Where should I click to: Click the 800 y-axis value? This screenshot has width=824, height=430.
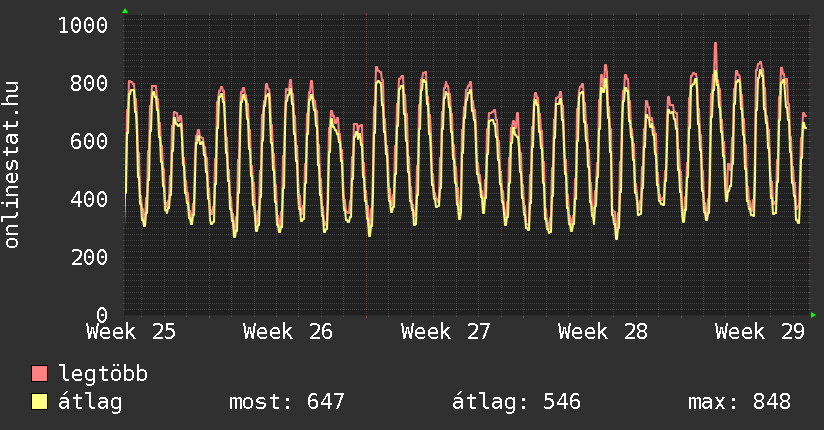tap(89, 83)
